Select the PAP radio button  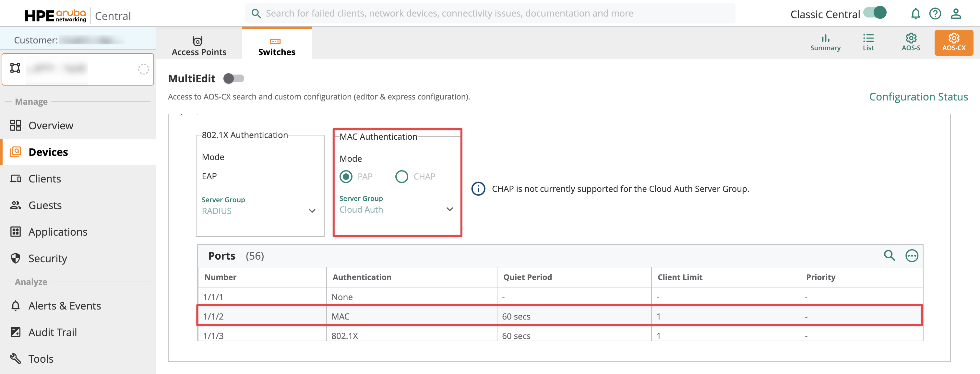point(346,176)
